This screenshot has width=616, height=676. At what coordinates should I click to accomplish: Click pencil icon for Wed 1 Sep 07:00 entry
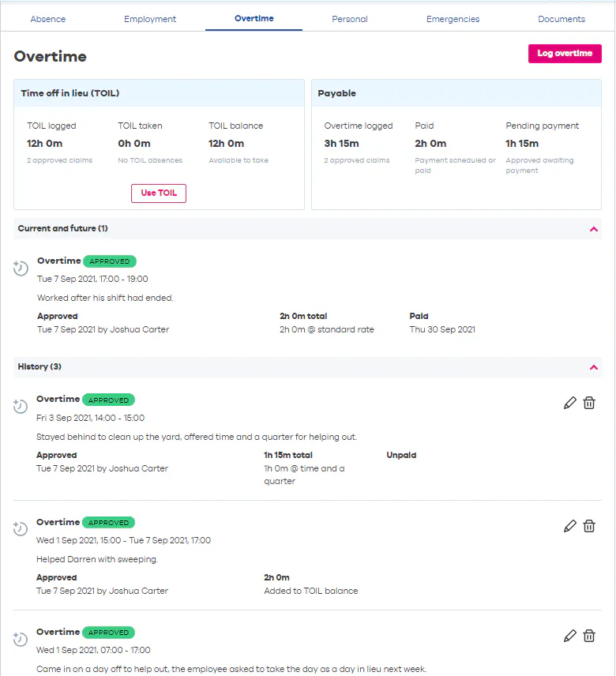tap(570, 636)
